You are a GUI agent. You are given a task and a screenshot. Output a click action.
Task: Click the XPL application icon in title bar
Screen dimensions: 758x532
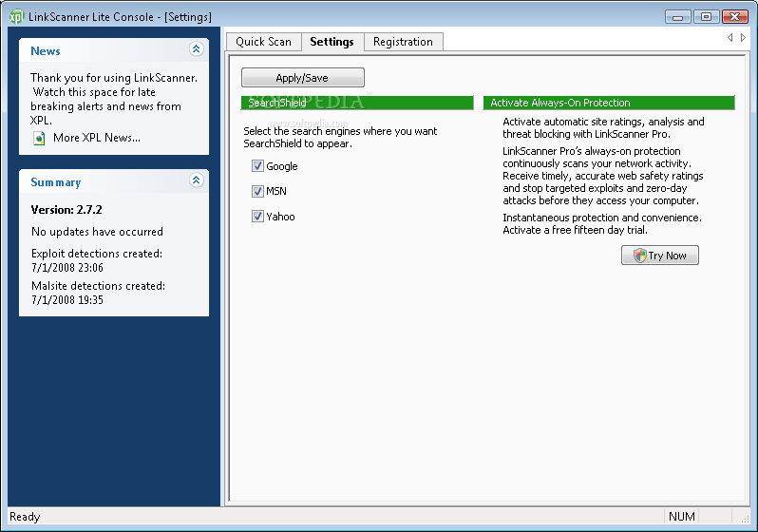tap(16, 16)
